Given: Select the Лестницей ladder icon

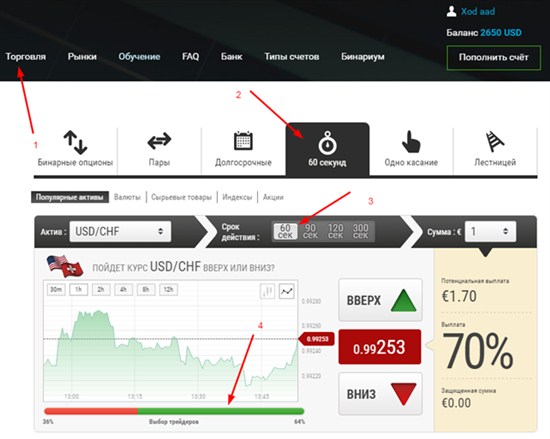Looking at the screenshot, I should (495, 141).
